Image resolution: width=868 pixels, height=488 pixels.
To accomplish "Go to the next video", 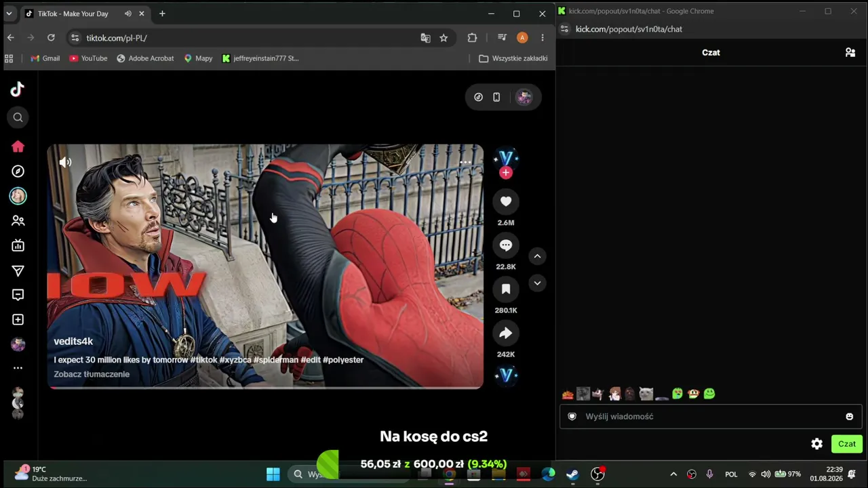I will click(537, 283).
